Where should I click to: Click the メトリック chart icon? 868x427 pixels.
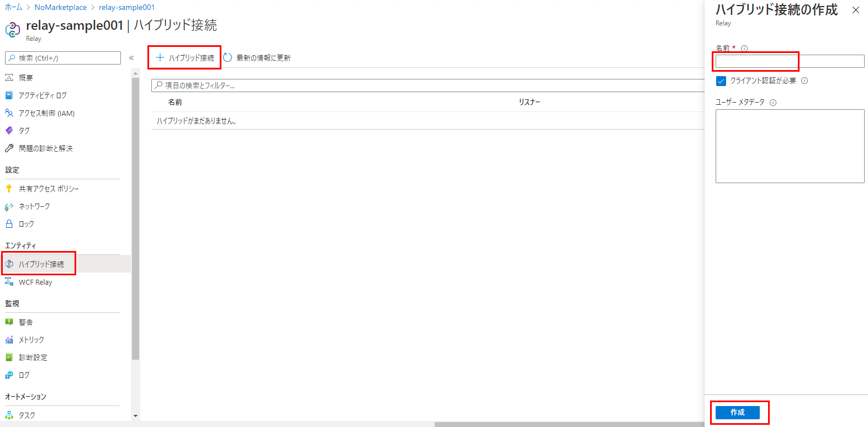point(9,340)
